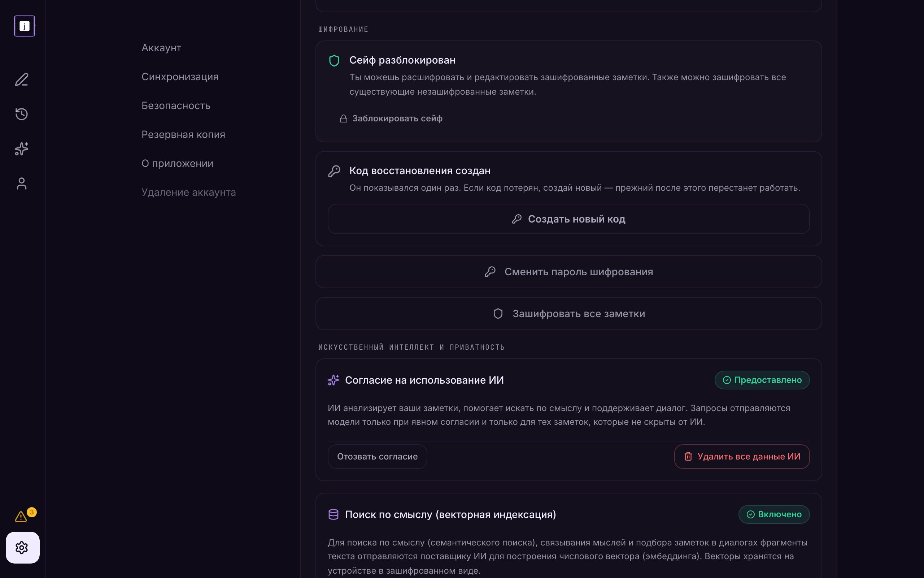
Task: Click Отозвать согласие button
Action: 377,456
